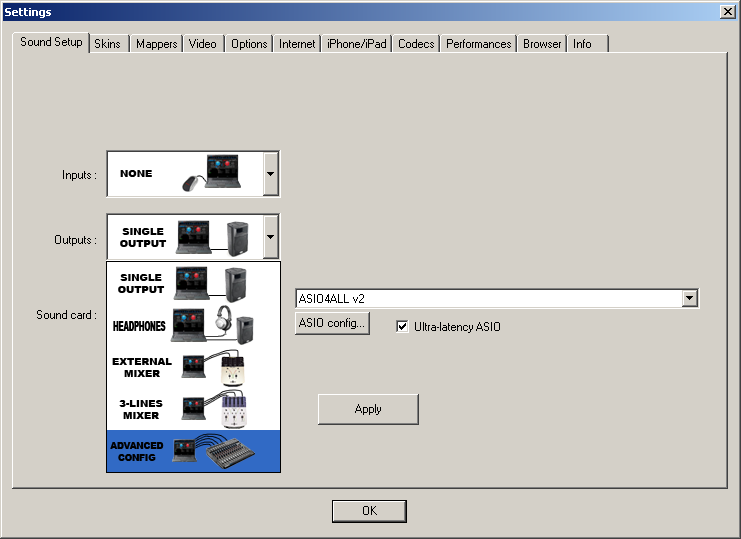Switch to the Internet tab
Image resolution: width=741 pixels, height=539 pixels.
pos(297,44)
